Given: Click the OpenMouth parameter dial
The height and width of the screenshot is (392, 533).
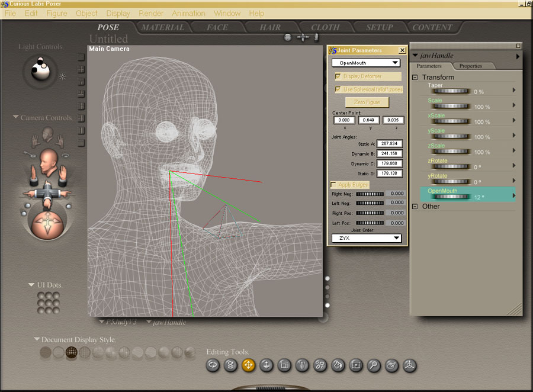Looking at the screenshot, I should pos(452,197).
